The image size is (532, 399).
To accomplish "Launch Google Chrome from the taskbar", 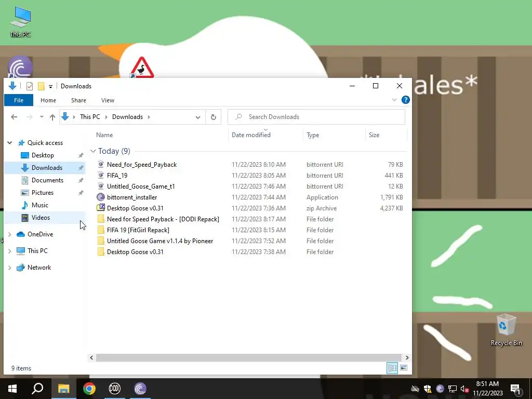I will click(89, 389).
